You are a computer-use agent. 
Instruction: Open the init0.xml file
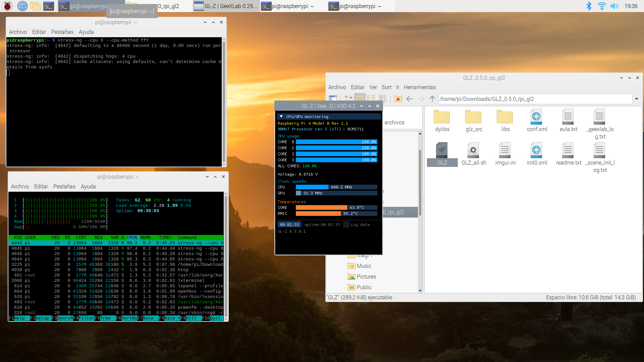pyautogui.click(x=536, y=154)
